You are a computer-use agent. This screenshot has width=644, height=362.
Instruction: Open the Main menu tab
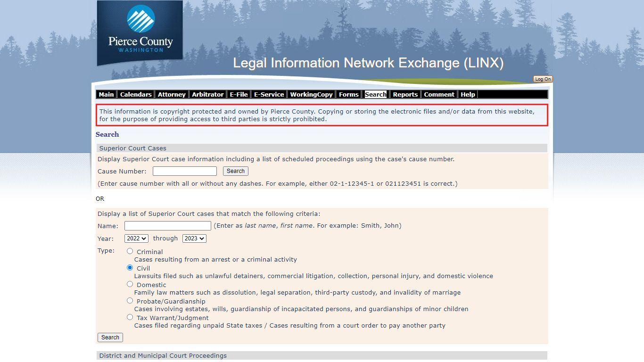(x=106, y=94)
